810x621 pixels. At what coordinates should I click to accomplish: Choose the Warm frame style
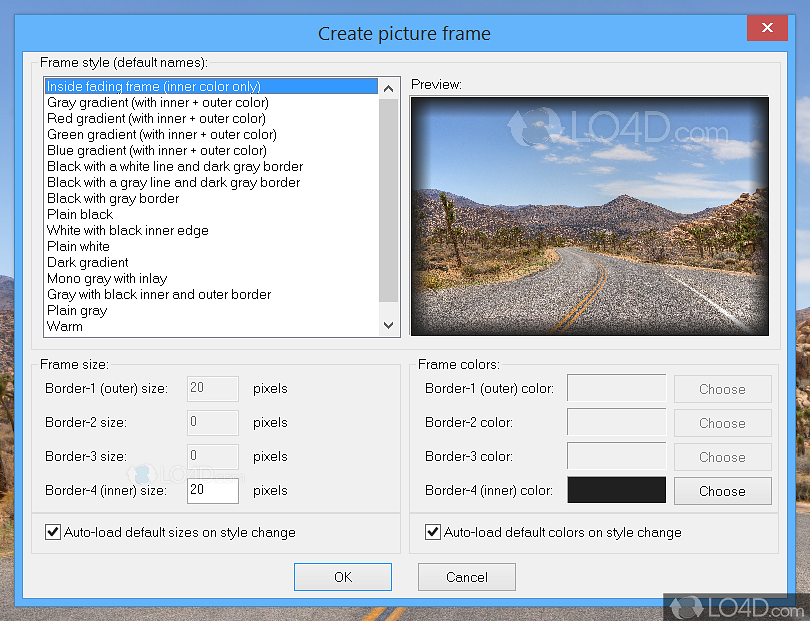coord(65,326)
